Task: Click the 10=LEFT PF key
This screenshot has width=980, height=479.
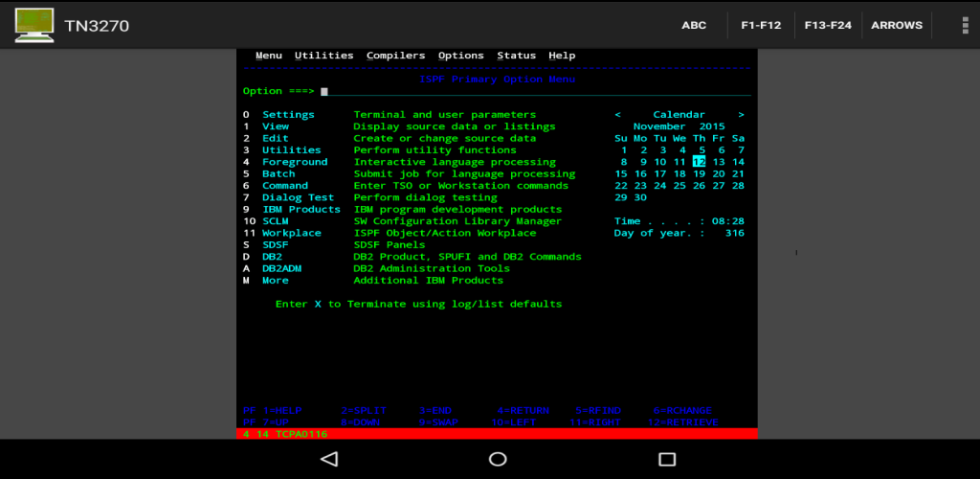Action: tap(513, 422)
